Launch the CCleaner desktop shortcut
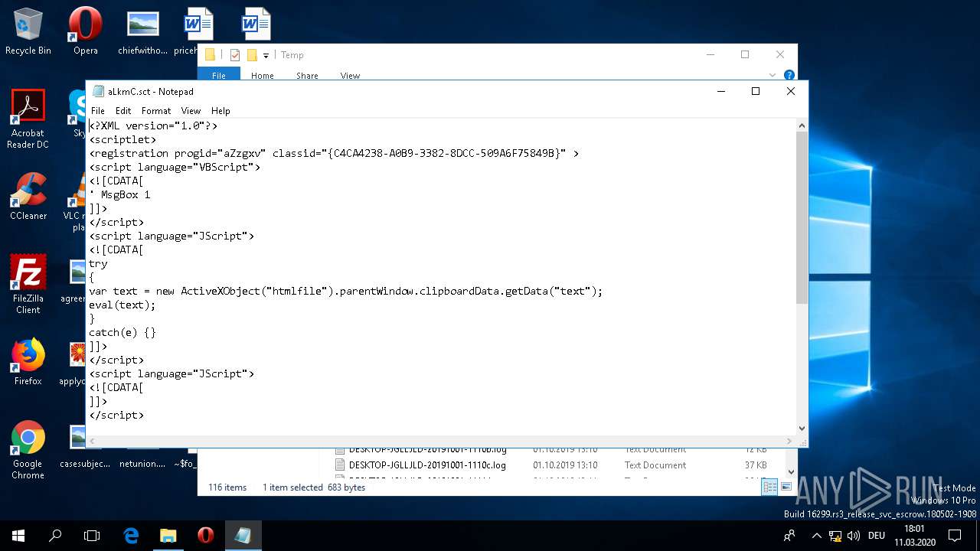Viewport: 980px width, 551px height. coord(28,197)
